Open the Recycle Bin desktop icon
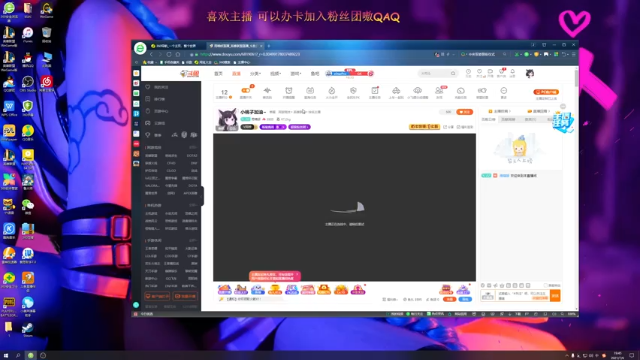The image size is (640, 360). (47, 34)
